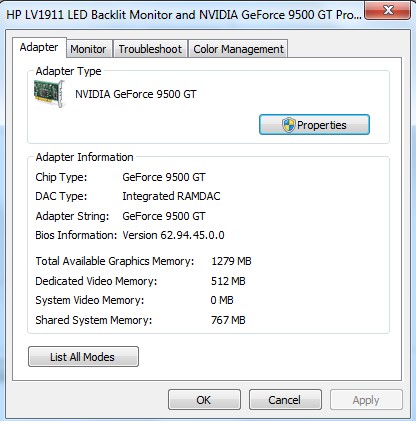Click the Integrated RAMDAC value
Screen dimensions: 416x421
click(x=171, y=196)
